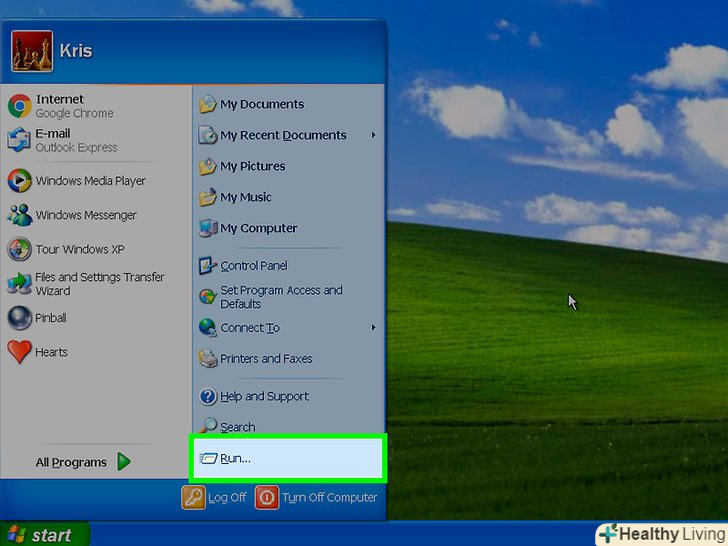Click the start button on taskbar
The image size is (728, 546).
pyautogui.click(x=45, y=534)
